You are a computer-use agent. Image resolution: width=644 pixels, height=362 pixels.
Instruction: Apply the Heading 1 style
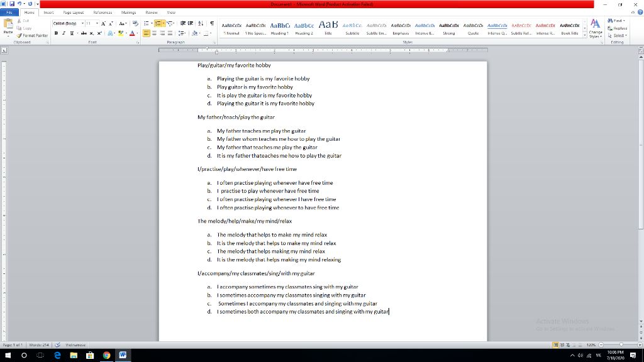coord(280,28)
